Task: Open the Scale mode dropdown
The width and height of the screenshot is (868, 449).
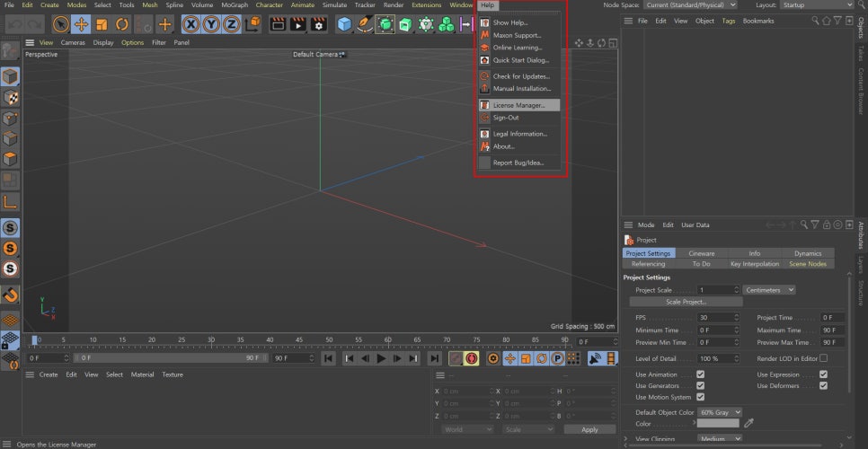Action: pos(528,429)
